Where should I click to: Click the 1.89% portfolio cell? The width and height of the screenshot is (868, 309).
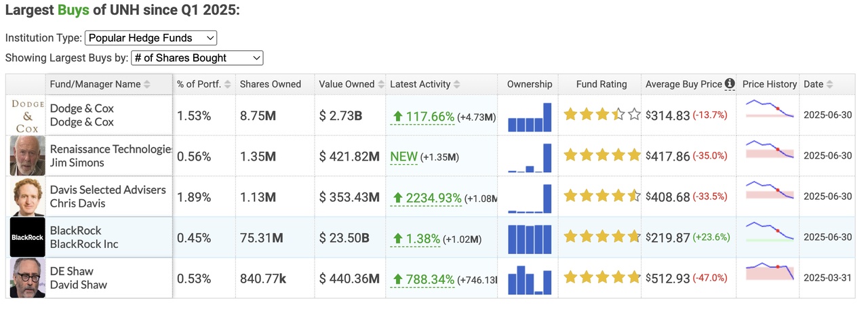[194, 197]
